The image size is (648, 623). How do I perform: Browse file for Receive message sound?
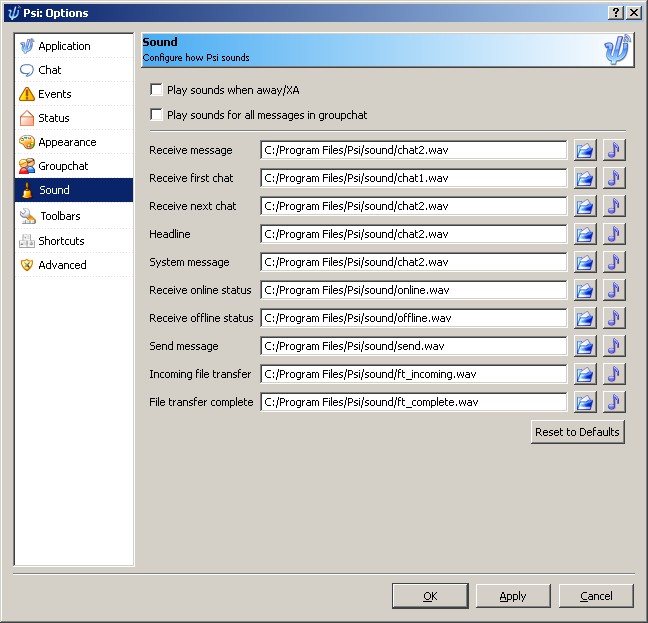(585, 150)
